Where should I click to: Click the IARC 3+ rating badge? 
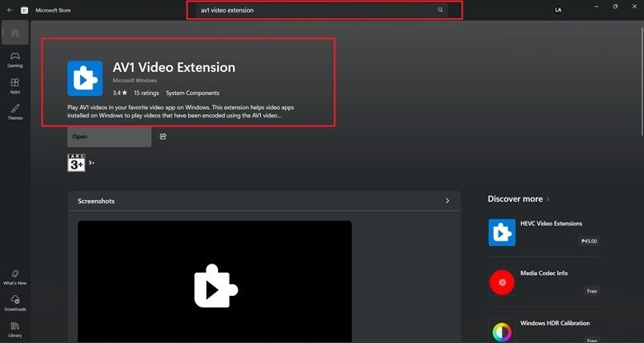click(x=77, y=163)
